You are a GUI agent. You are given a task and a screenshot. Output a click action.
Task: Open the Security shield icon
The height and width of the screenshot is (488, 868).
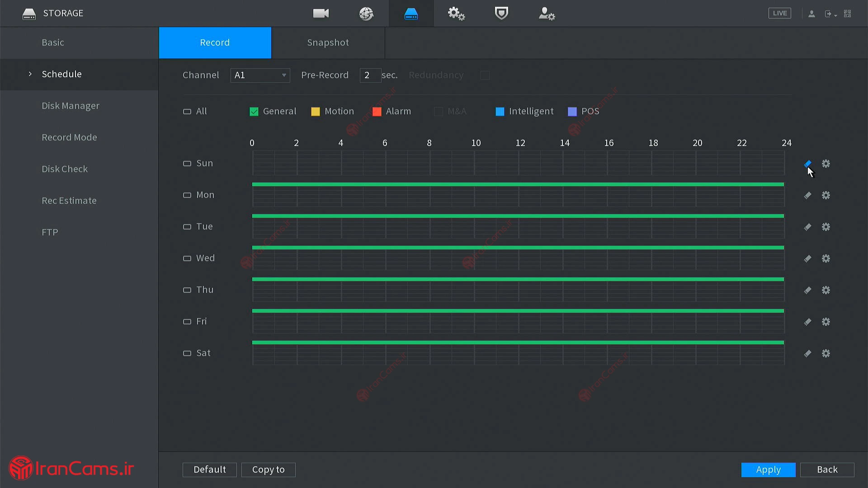pyautogui.click(x=501, y=14)
